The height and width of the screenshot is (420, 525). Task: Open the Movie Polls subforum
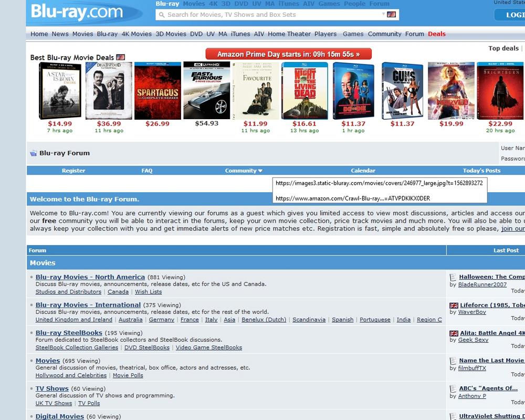(x=128, y=375)
